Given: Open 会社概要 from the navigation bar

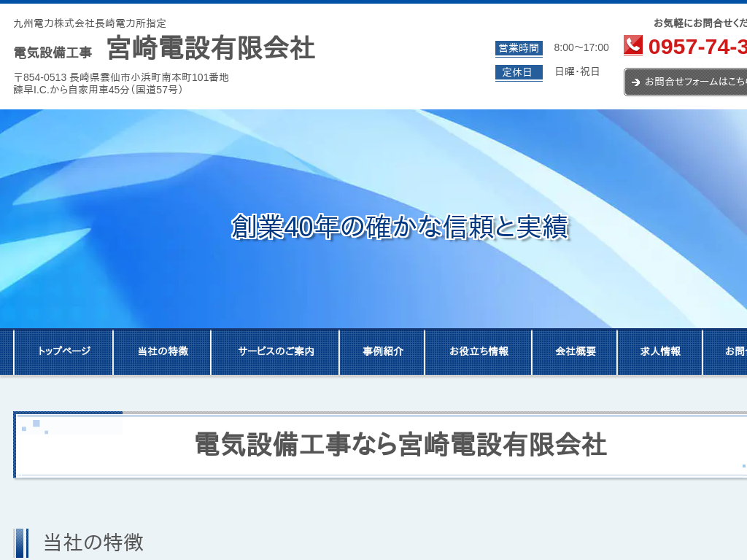Looking at the screenshot, I should (x=576, y=351).
